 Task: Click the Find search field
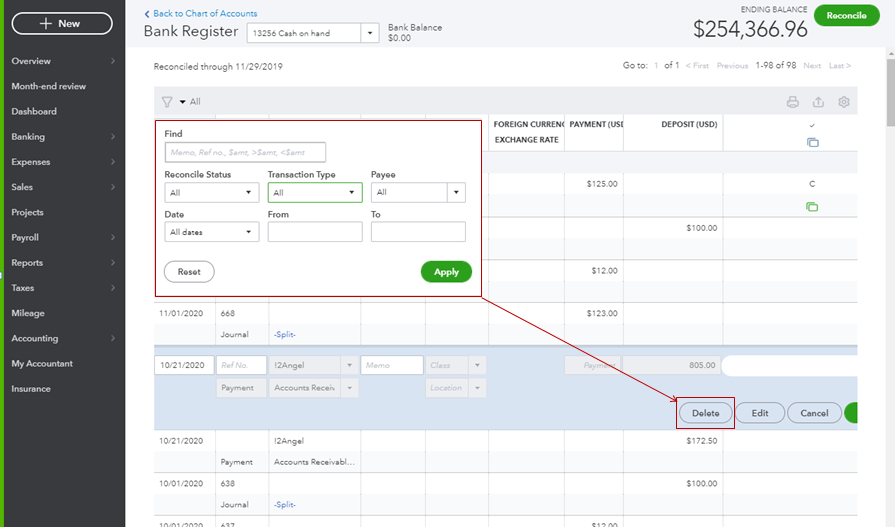click(x=245, y=153)
